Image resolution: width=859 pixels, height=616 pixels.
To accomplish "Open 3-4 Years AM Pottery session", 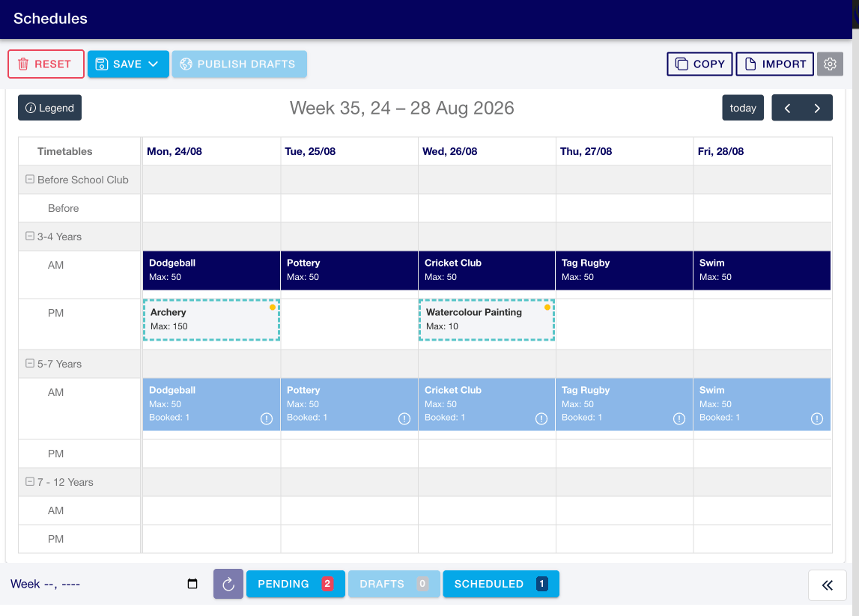I will coord(349,270).
